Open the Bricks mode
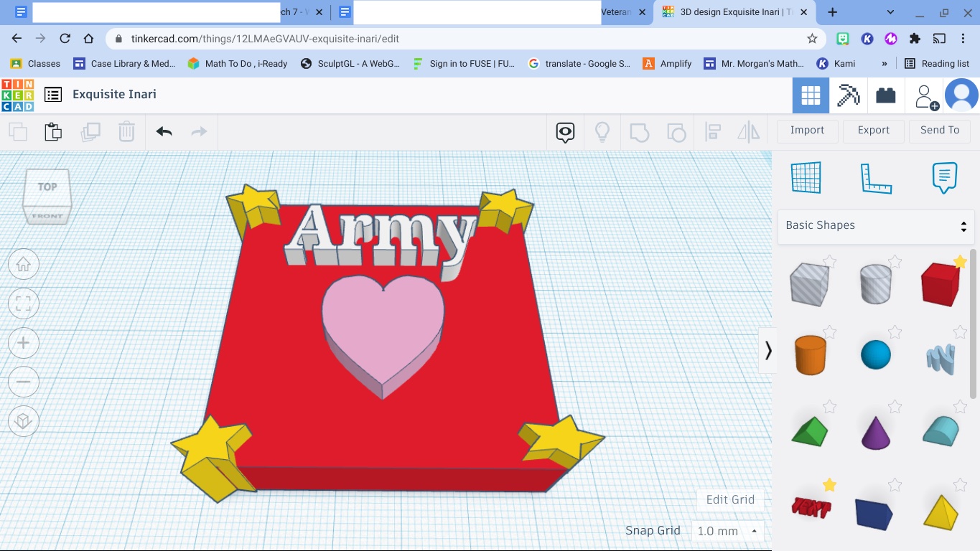Viewport: 980px width, 551px height. point(886,95)
